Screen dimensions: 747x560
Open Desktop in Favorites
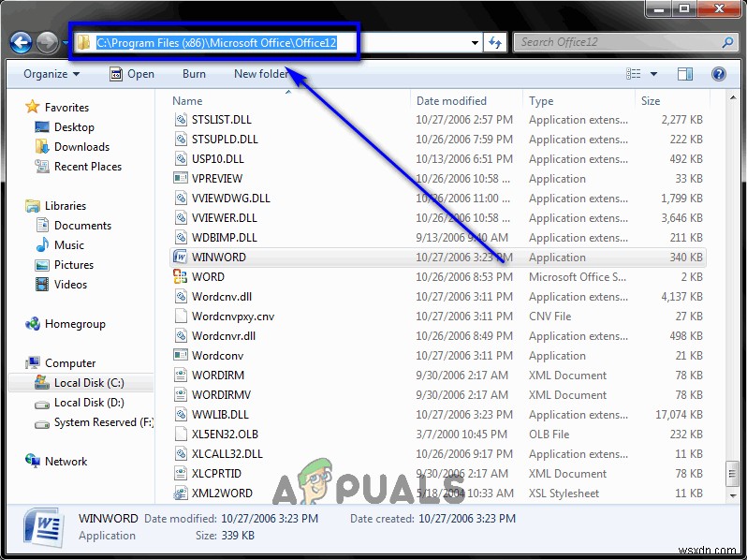click(74, 127)
